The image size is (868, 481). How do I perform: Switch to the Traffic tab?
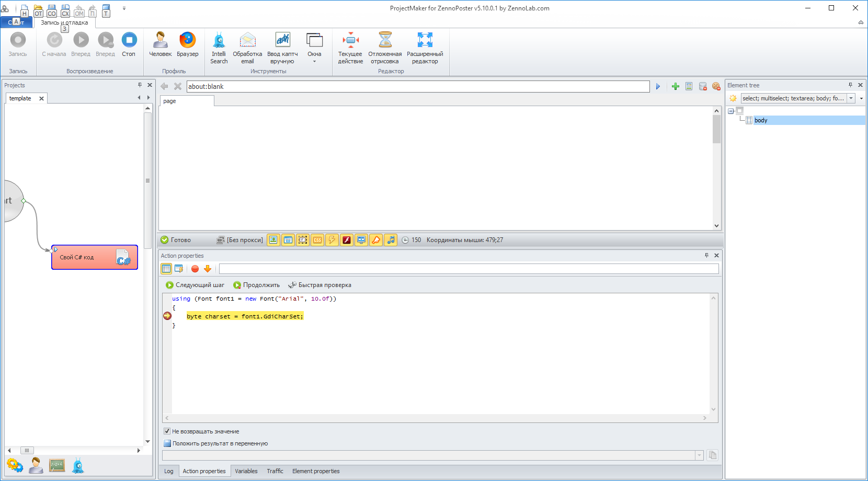point(275,471)
